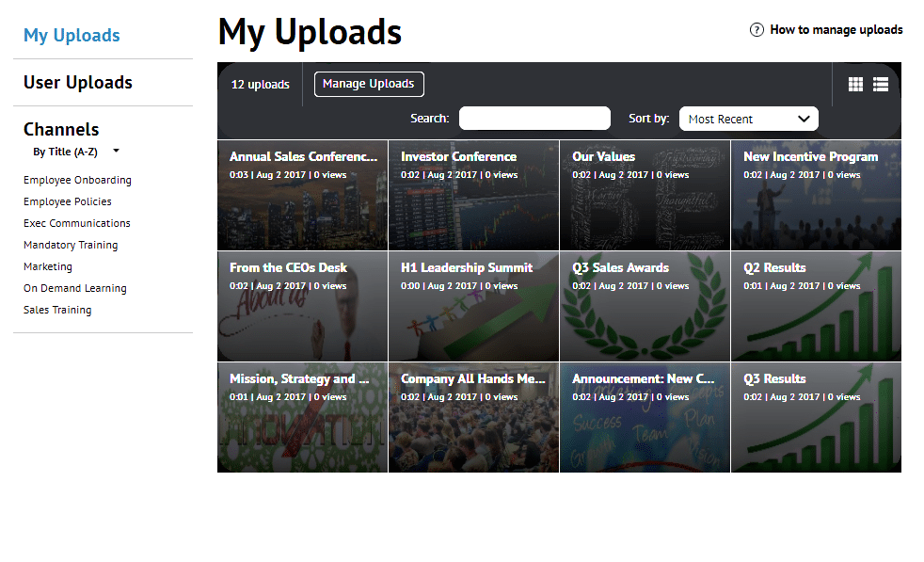The image size is (924, 562).
Task: Open the H1 Leadership Summit video
Action: [x=473, y=307]
